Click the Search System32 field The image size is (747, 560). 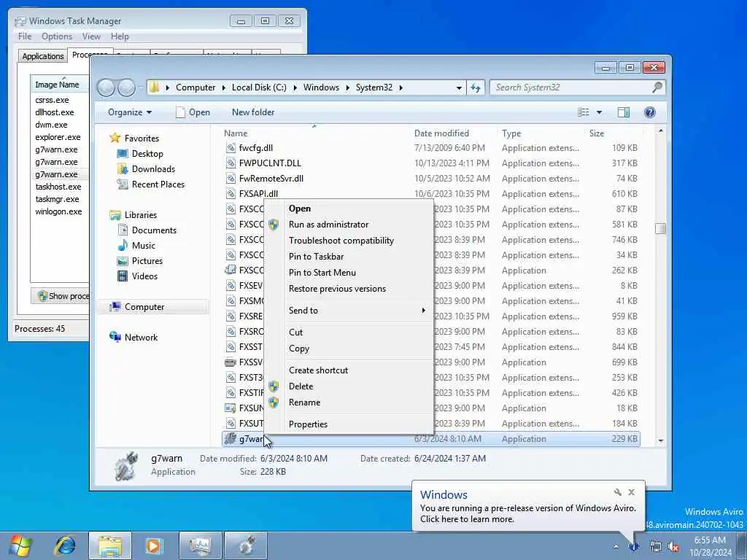572,87
